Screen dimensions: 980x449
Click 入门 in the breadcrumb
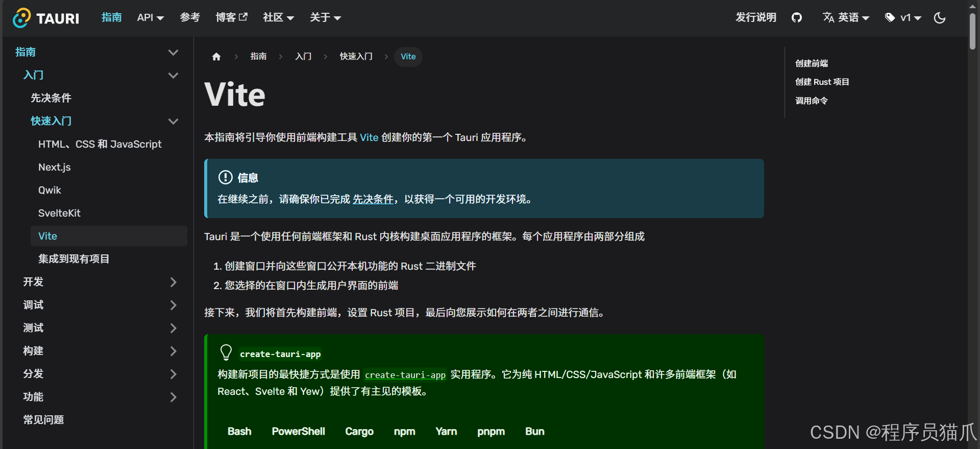tap(303, 57)
